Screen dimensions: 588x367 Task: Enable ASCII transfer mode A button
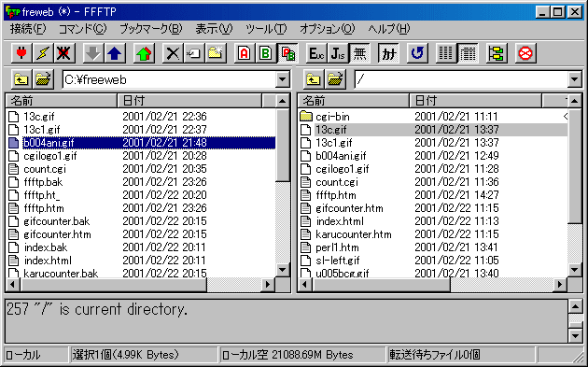pyautogui.click(x=245, y=53)
